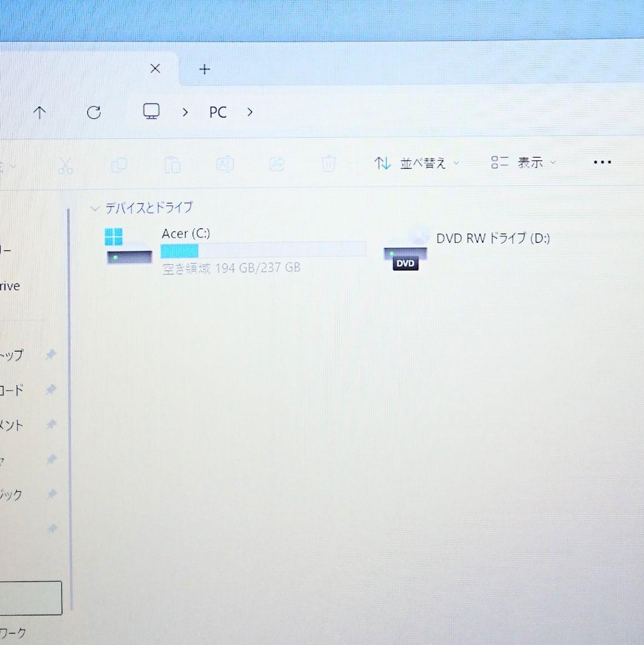Image resolution: width=644 pixels, height=645 pixels.
Task: Open the See more ellipsis menu
Action: pos(602,162)
